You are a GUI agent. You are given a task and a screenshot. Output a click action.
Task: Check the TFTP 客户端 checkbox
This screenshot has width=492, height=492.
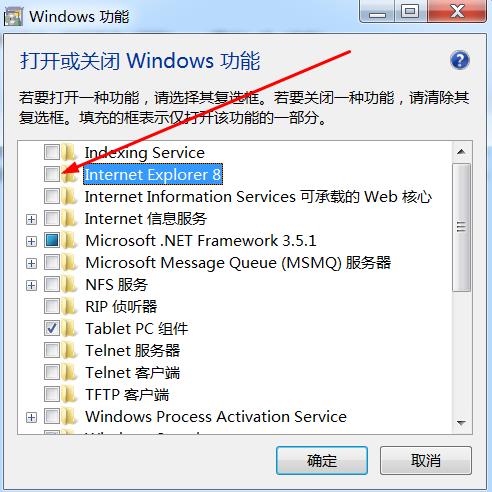[52, 394]
